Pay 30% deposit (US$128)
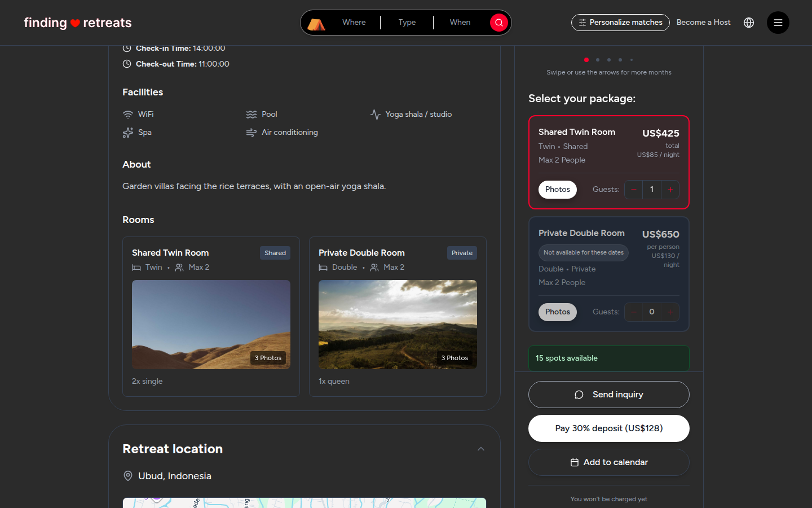 click(609, 428)
